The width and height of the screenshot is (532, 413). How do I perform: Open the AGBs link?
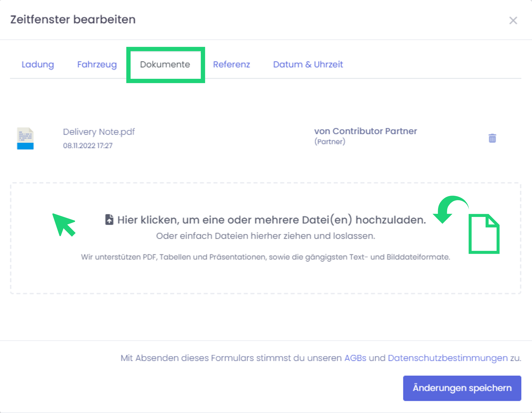355,358
